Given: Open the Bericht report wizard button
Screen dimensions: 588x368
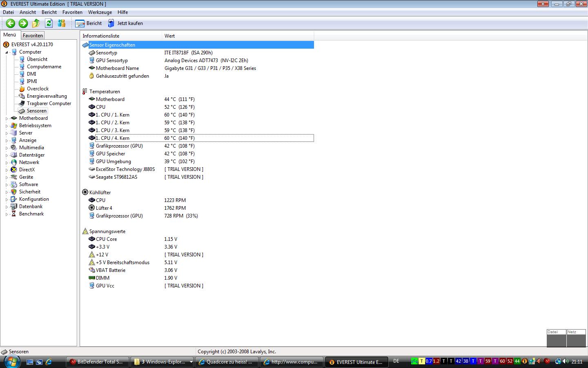Looking at the screenshot, I should (x=89, y=23).
